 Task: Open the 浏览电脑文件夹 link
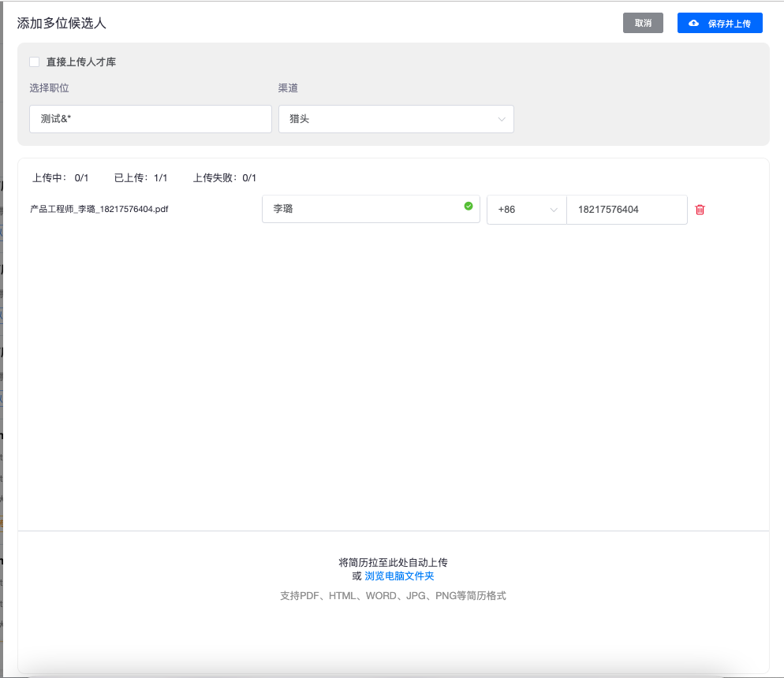399,576
